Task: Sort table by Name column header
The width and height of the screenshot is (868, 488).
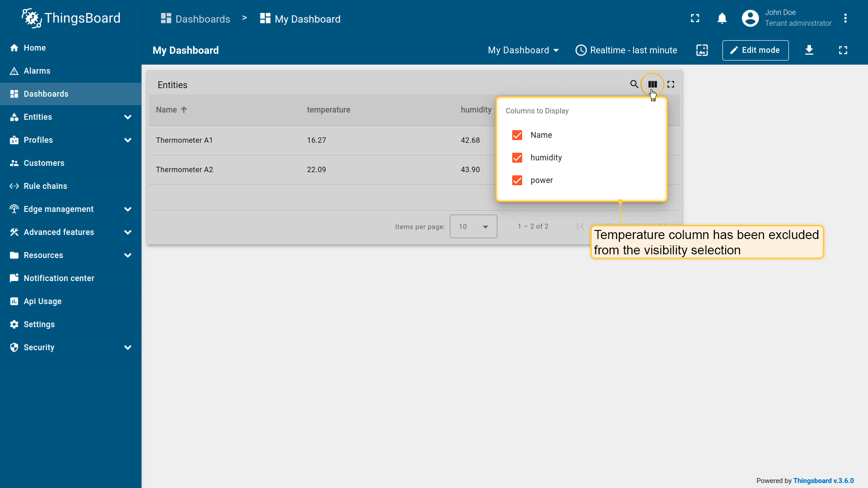Action: tap(166, 110)
